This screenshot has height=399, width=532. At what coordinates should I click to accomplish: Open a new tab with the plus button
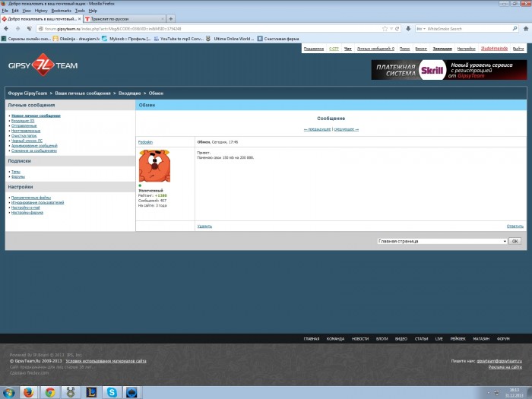coord(171,19)
